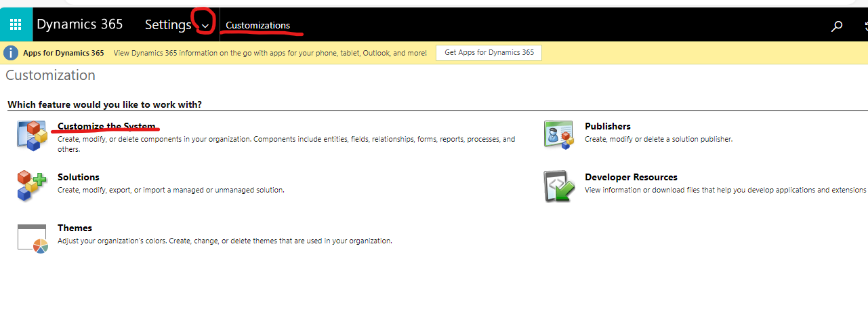
Task: Open the Solutions link
Action: (79, 177)
